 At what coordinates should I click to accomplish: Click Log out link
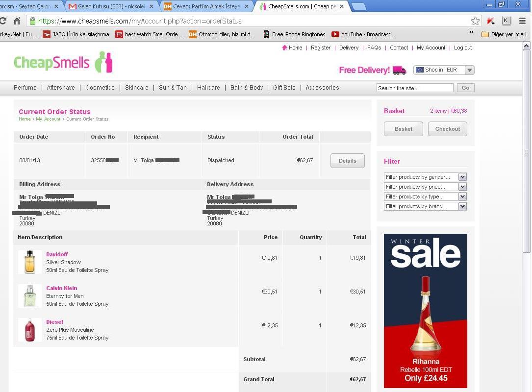pyautogui.click(x=463, y=48)
